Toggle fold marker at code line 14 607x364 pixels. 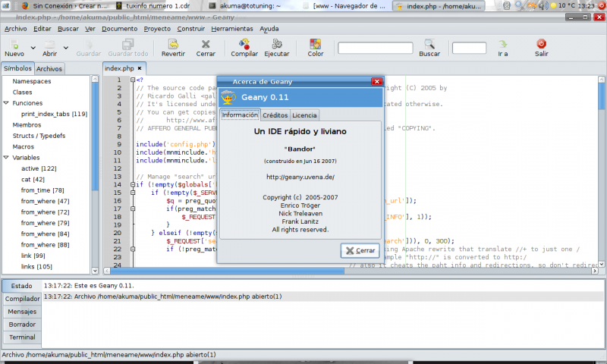point(132,184)
